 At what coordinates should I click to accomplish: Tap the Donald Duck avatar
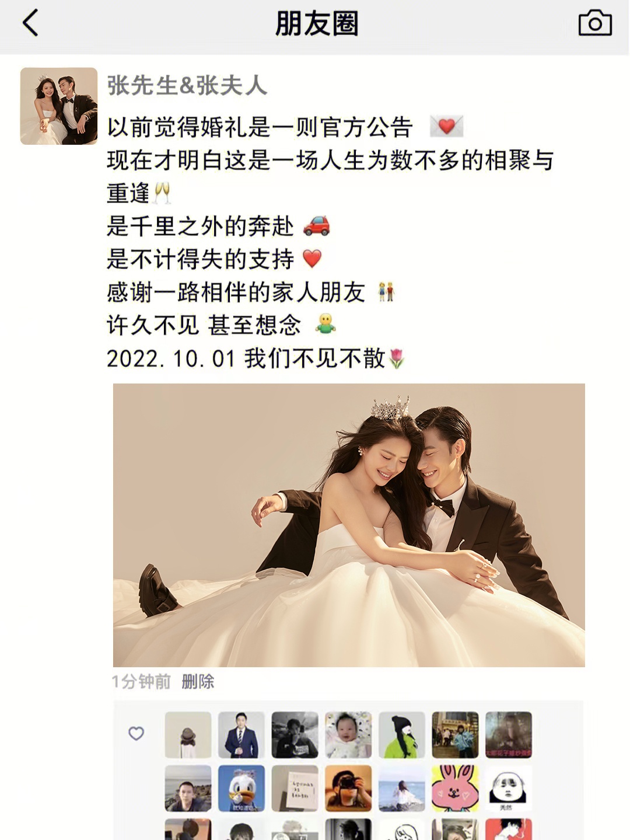click(x=242, y=789)
